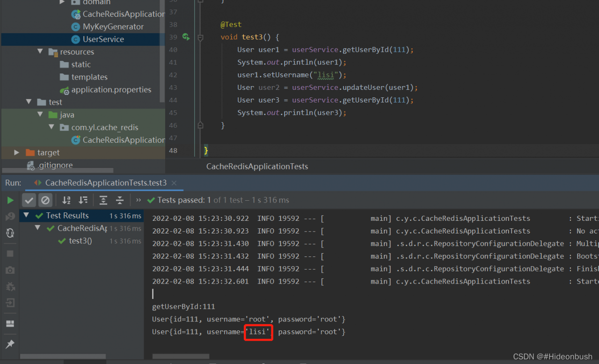Click the .gitignore file icon
The height and width of the screenshot is (364, 599).
pyautogui.click(x=30, y=165)
